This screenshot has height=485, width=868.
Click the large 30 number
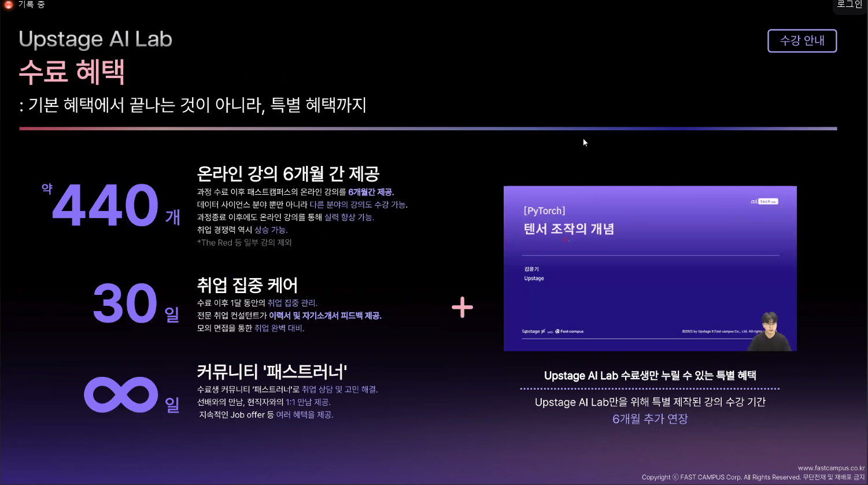pyautogui.click(x=125, y=303)
